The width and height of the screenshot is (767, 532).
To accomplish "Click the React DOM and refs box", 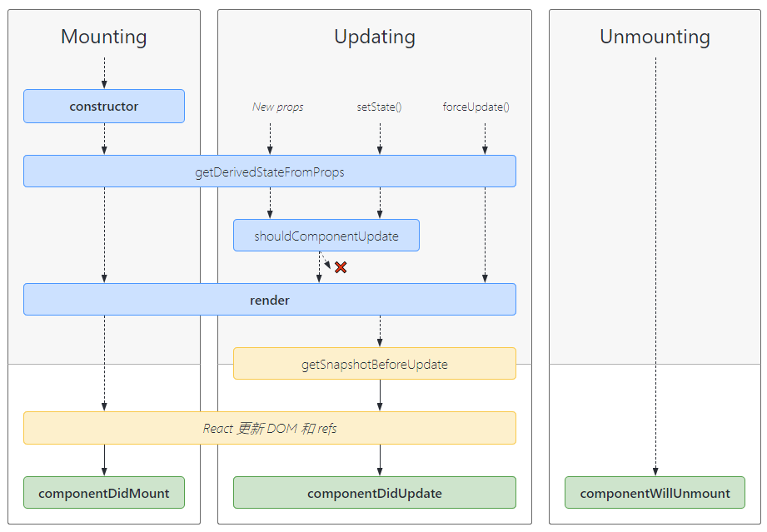I will [270, 428].
